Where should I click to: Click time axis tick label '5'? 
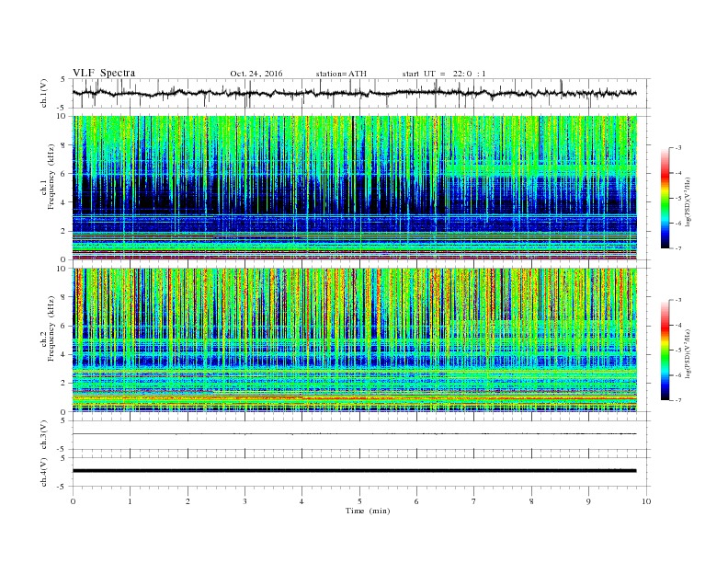point(359,501)
